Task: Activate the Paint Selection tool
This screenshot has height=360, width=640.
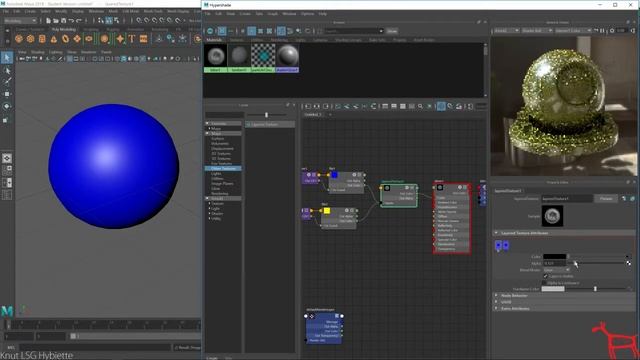Action: click(x=7, y=82)
